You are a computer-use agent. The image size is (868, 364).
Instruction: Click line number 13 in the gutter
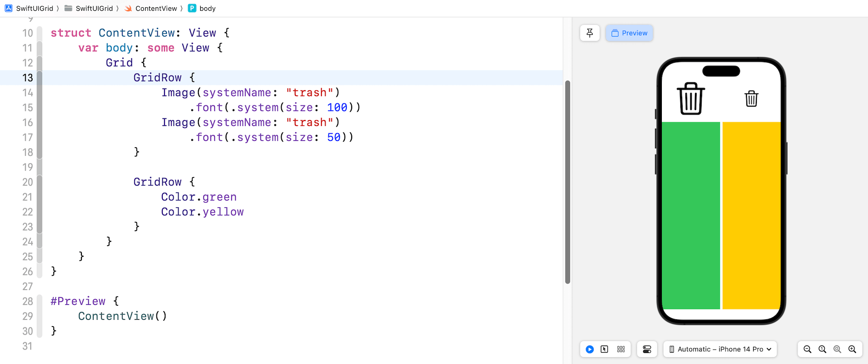point(28,78)
